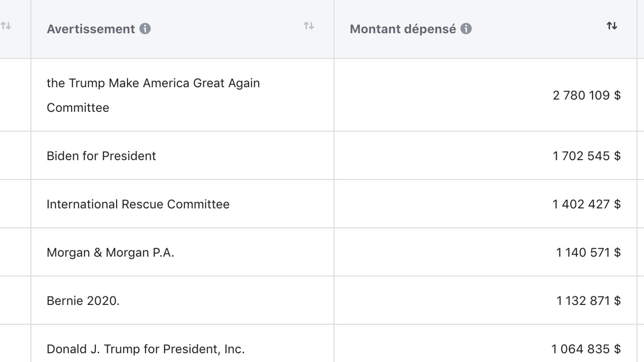Sort by Montant dépensé using arrows icon

(612, 26)
